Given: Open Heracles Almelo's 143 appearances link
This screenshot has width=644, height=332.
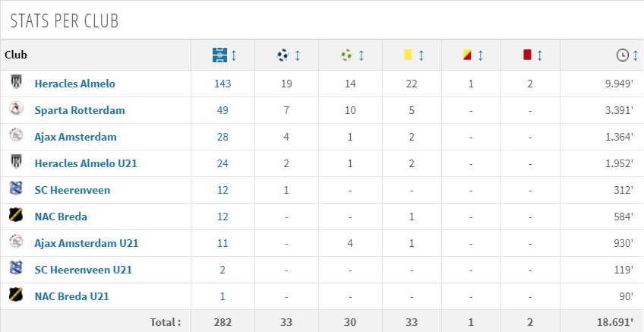Looking at the screenshot, I should (x=223, y=84).
